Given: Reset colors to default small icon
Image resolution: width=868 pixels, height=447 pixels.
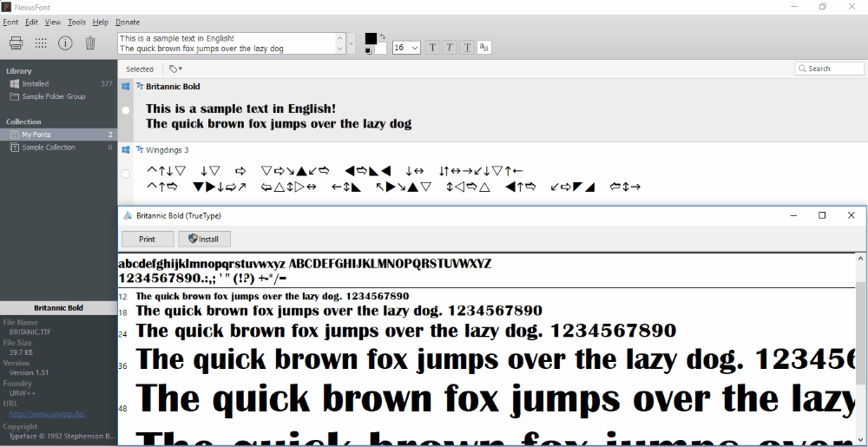Looking at the screenshot, I should pos(368,51).
